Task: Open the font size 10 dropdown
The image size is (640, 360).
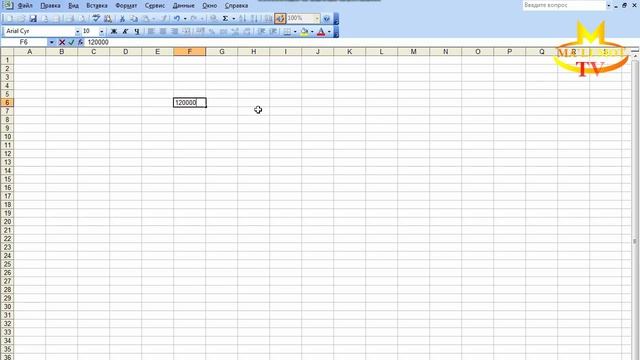Action: pos(102,31)
